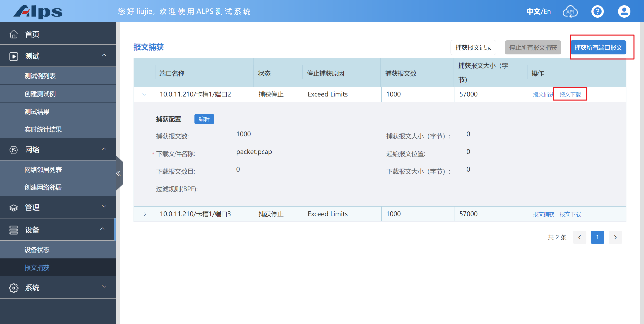This screenshot has width=644, height=324.
Task: Click the 共 2 条 total count
Action: click(x=557, y=237)
